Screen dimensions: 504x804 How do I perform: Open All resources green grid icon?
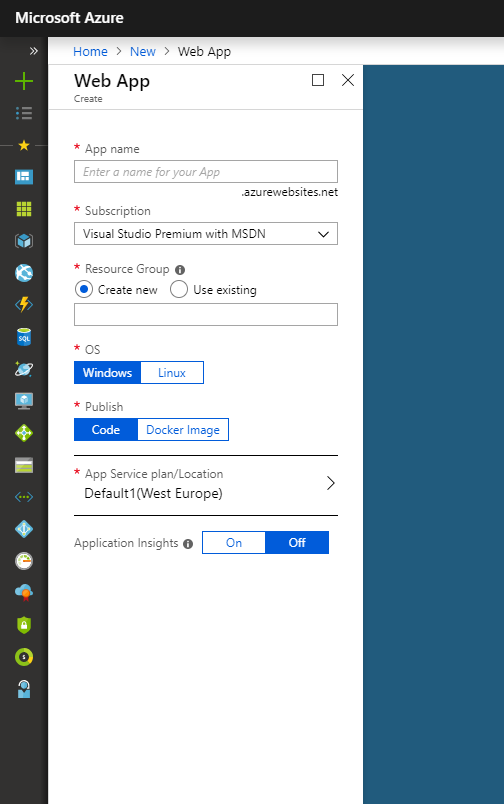[24, 209]
